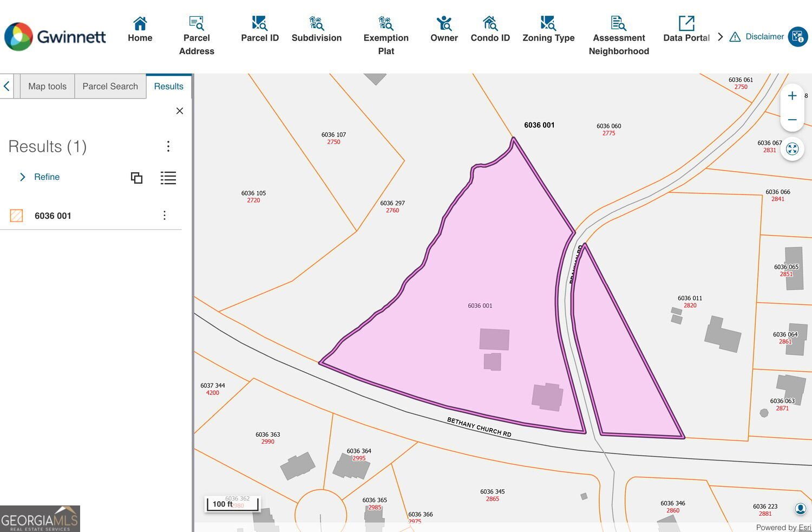
Task: Click the orange hatched result swatch
Action: (16, 216)
